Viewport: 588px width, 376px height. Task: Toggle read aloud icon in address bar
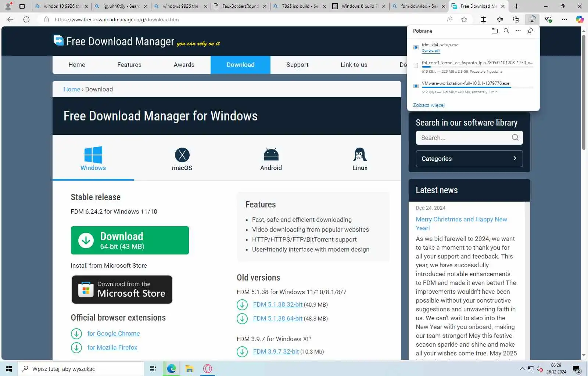449,19
